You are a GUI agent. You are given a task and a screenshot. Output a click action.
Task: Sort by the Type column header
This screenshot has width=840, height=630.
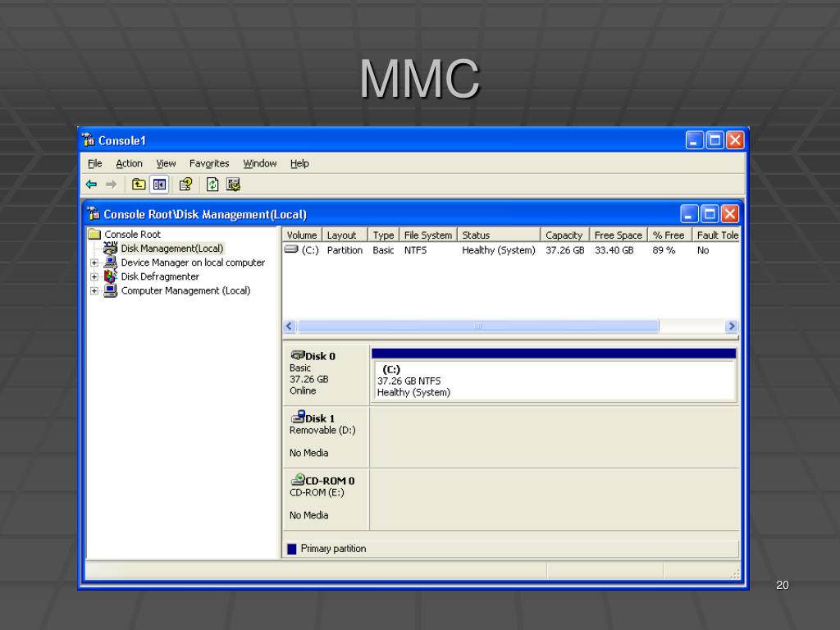(x=384, y=235)
